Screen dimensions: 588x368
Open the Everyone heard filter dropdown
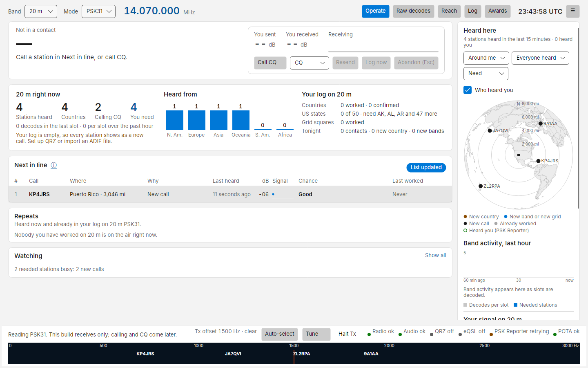point(540,58)
